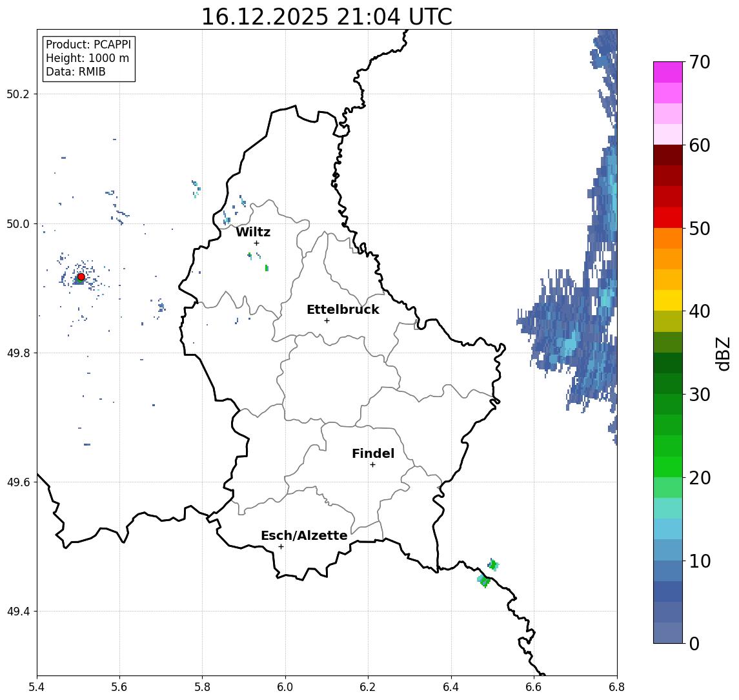739x700 pixels.
Task: Click the latitude tick label 49.6
Action: 17,482
